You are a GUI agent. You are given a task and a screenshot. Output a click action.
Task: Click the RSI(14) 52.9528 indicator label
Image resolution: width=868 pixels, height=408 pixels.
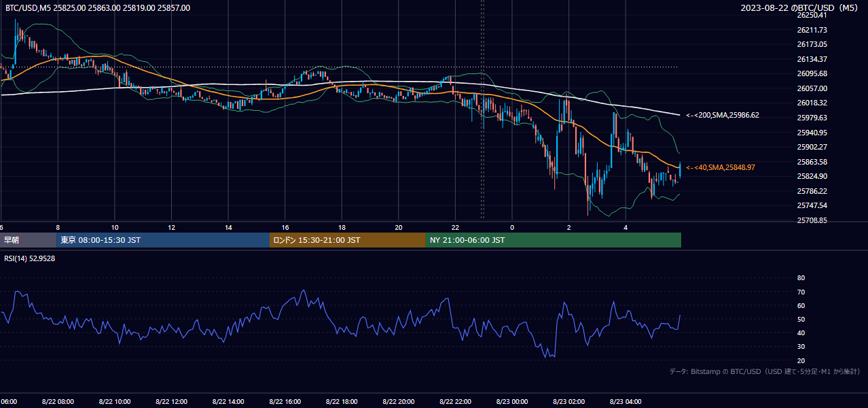tap(30, 258)
